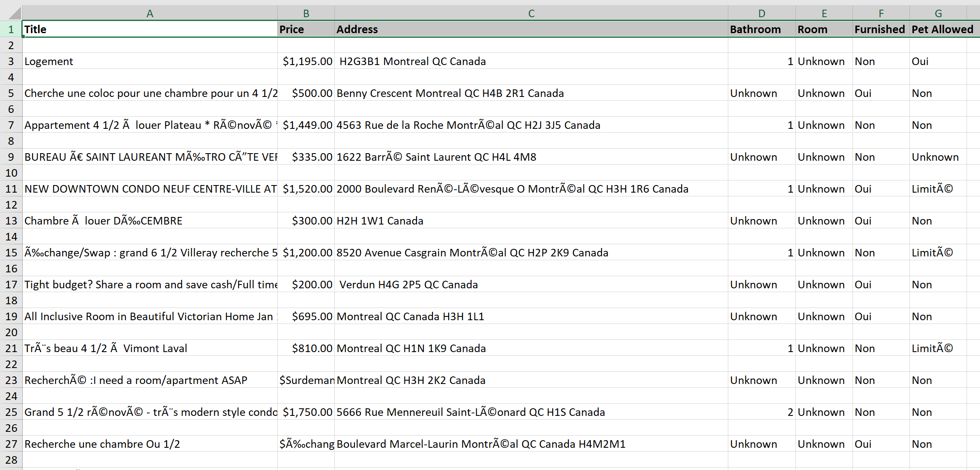Click the Furnished header cell
Image resolution: width=980 pixels, height=470 pixels.
pyautogui.click(x=881, y=29)
